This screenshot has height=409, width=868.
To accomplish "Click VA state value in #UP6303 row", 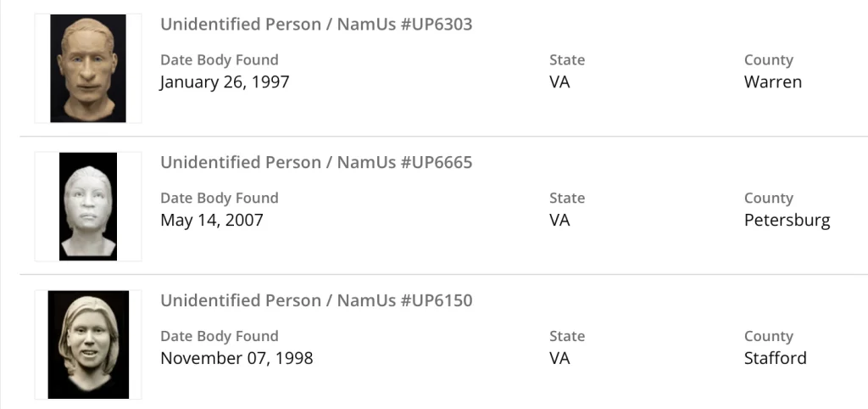I will click(x=559, y=82).
